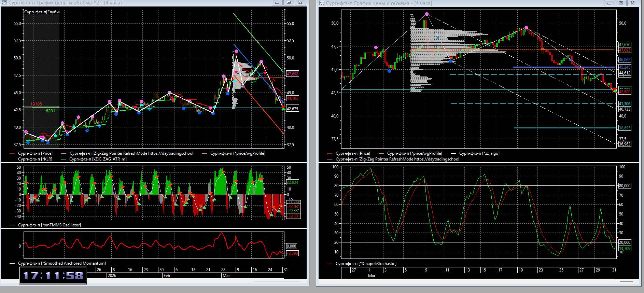Click the -2,396 momentum value label
644x293 pixels.
pyautogui.click(x=293, y=253)
